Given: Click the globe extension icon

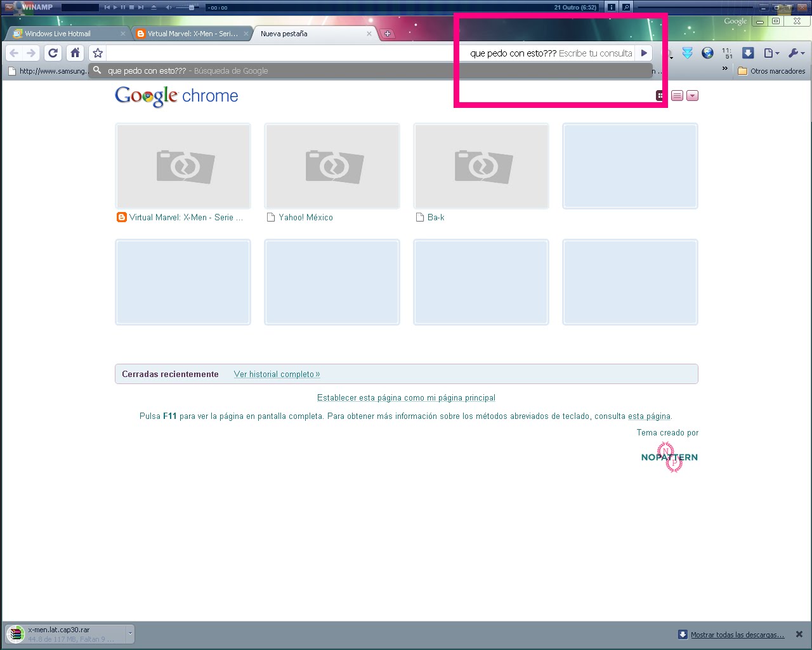Looking at the screenshot, I should 707,53.
